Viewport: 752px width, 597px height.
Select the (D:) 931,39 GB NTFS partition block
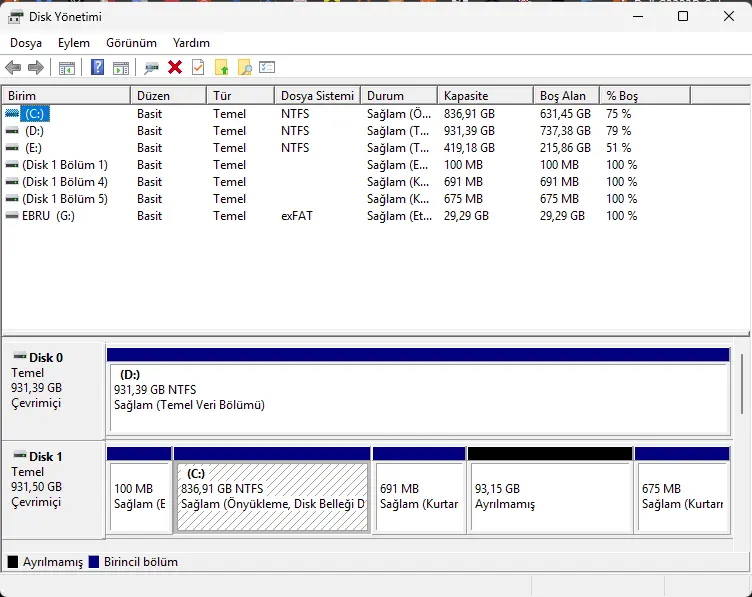click(418, 391)
